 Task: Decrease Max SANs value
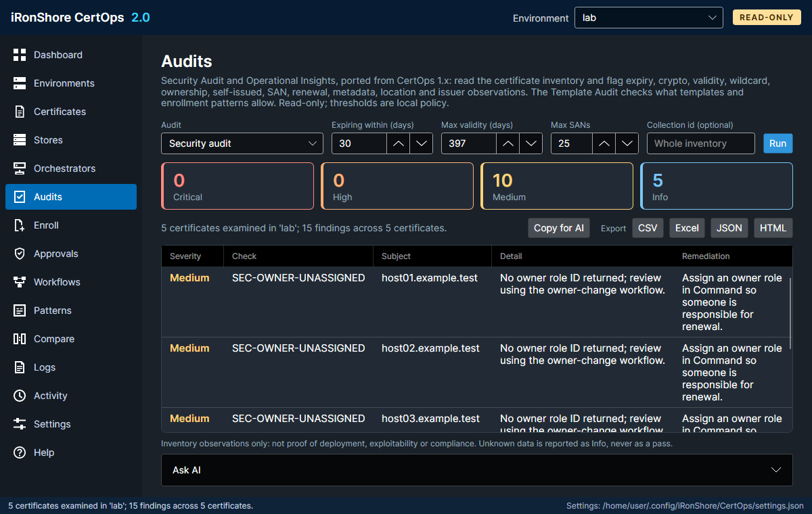(627, 143)
